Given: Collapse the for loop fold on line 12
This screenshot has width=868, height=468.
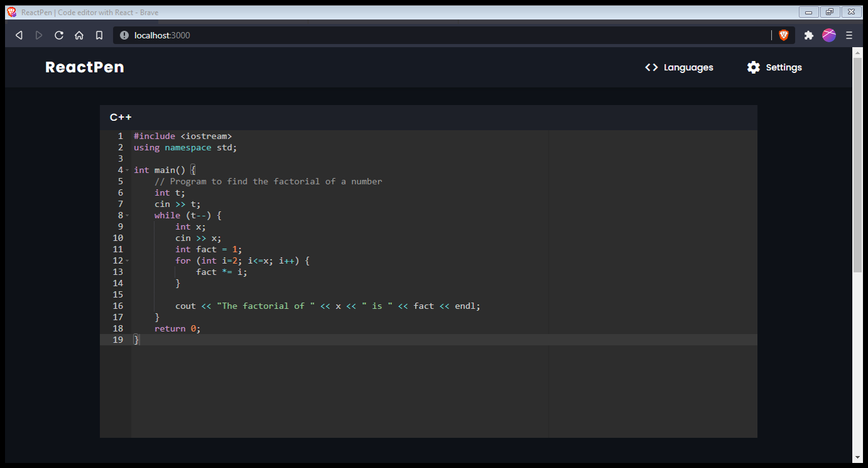Looking at the screenshot, I should tap(127, 260).
